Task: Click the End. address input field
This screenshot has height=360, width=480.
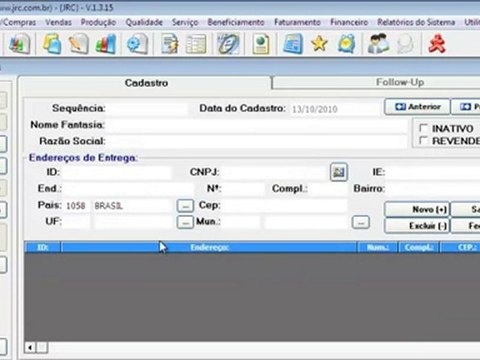Action: (x=128, y=189)
